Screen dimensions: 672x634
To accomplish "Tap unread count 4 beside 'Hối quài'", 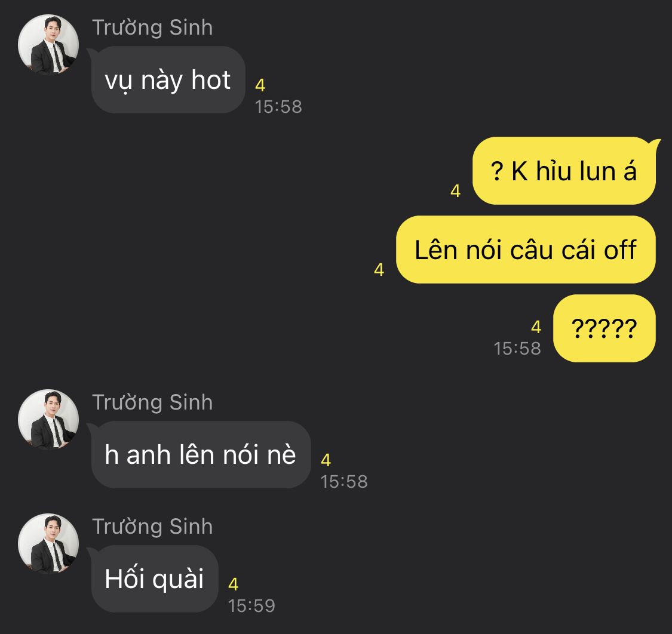I will [233, 584].
